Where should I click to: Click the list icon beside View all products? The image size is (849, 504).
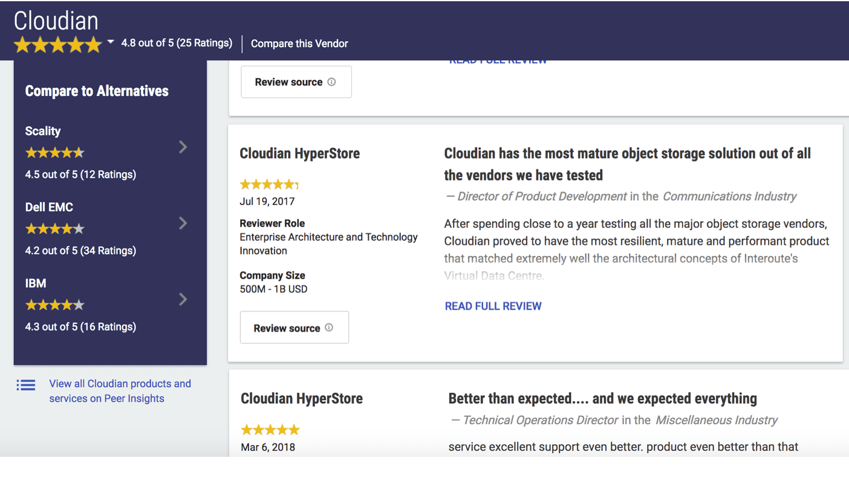click(26, 385)
